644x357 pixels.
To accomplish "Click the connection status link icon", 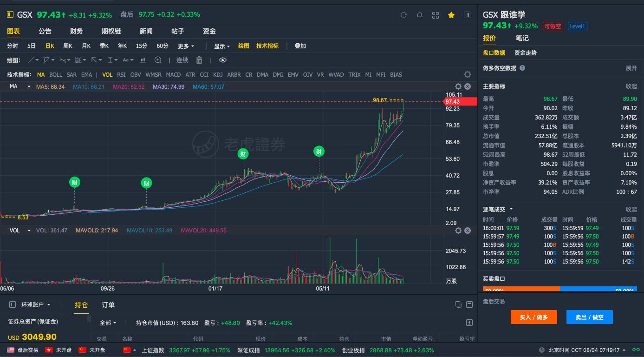I will [637, 350].
